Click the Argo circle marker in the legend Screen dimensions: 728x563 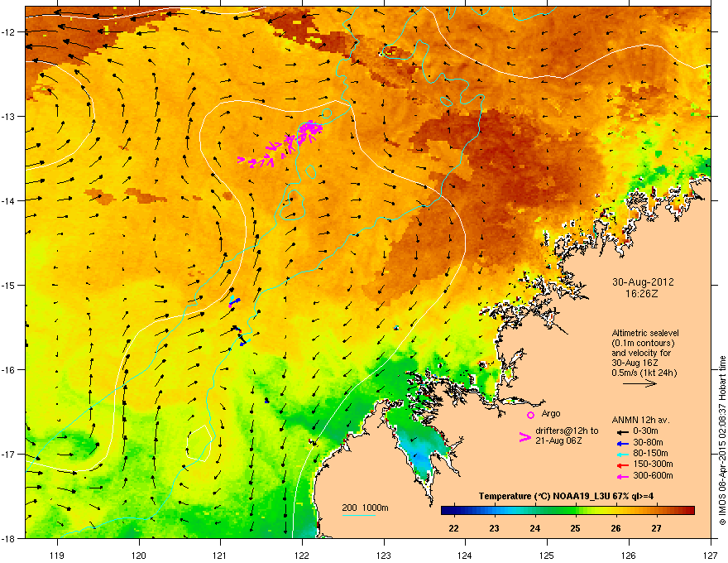click(530, 415)
